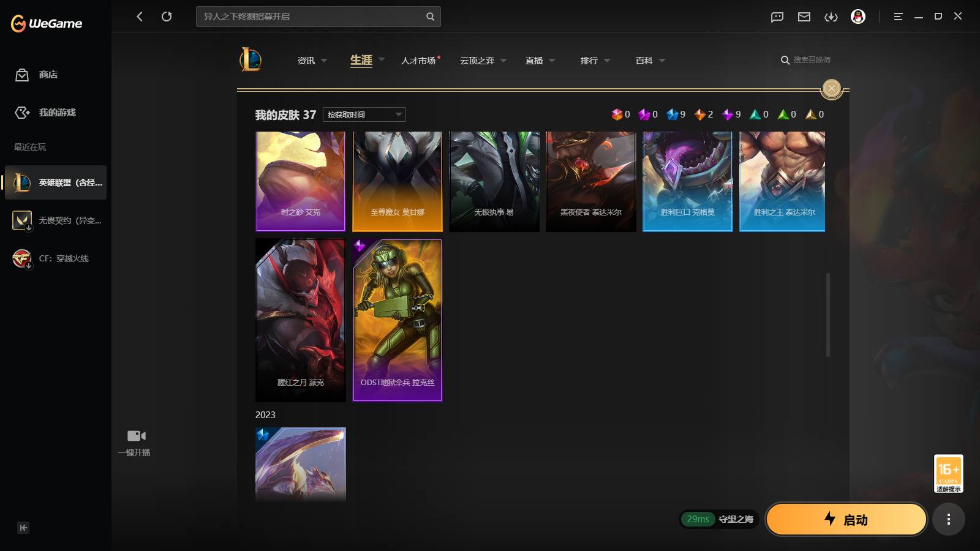Collapse the left sidebar
980x551 pixels.
click(x=23, y=528)
